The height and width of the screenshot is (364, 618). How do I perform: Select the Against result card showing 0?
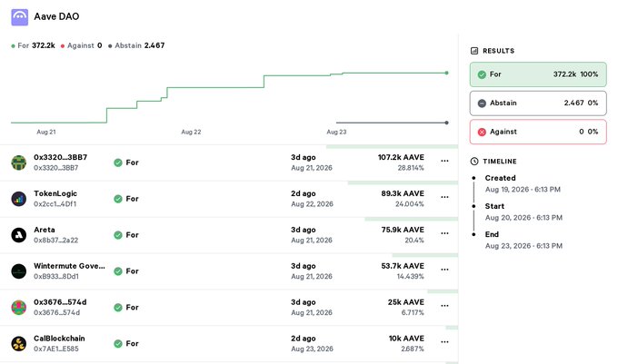(538, 132)
